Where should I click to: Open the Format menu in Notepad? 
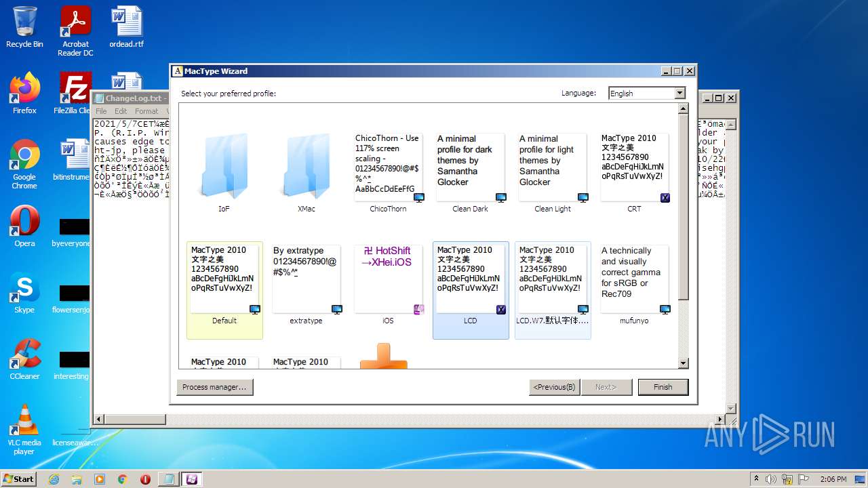pos(146,111)
